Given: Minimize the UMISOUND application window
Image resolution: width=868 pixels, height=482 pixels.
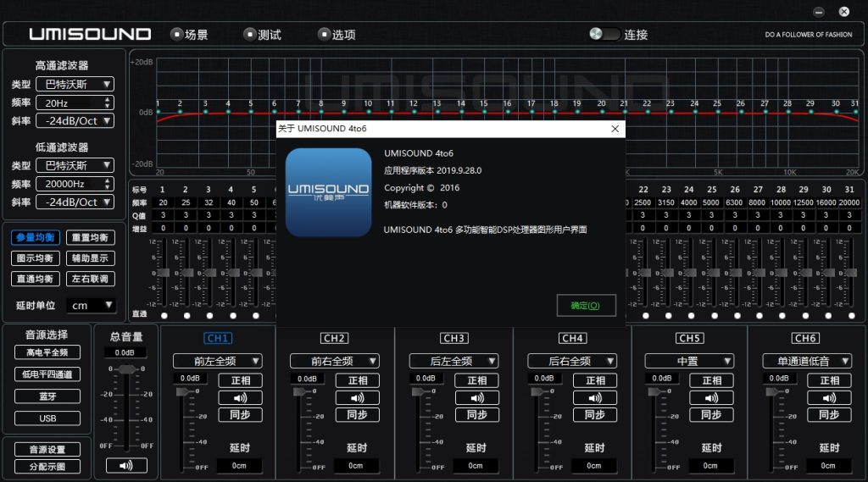Looking at the screenshot, I should tap(819, 12).
